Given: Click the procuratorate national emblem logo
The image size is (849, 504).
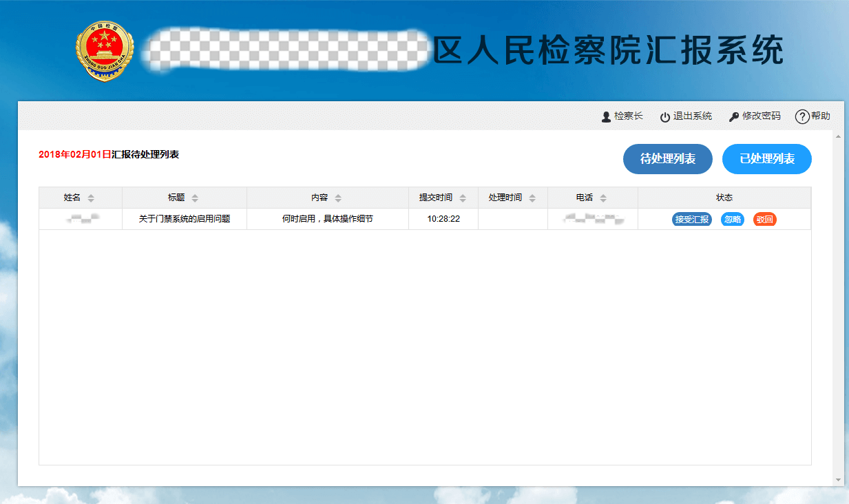Looking at the screenshot, I should pyautogui.click(x=105, y=51).
